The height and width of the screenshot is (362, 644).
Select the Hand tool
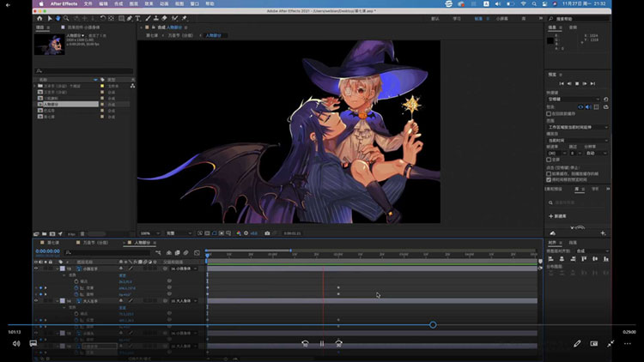[58, 18]
